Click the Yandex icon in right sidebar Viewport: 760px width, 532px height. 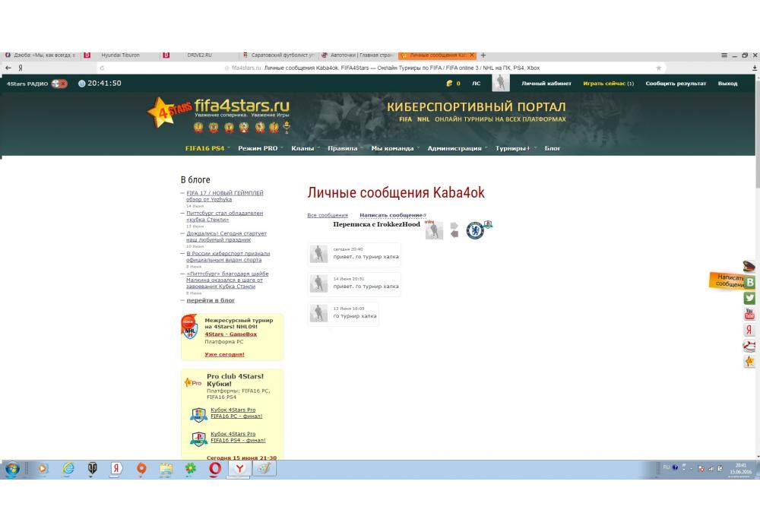749,330
